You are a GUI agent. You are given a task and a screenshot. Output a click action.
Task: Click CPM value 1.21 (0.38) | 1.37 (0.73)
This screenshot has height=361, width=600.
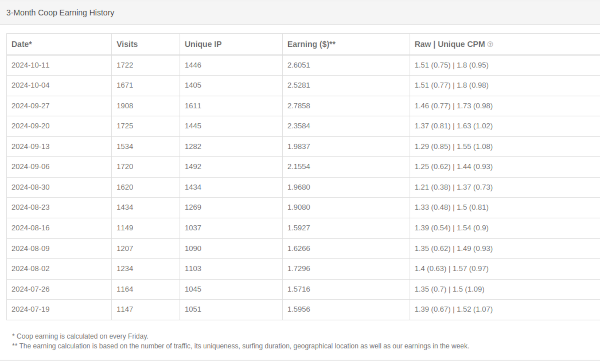click(453, 187)
